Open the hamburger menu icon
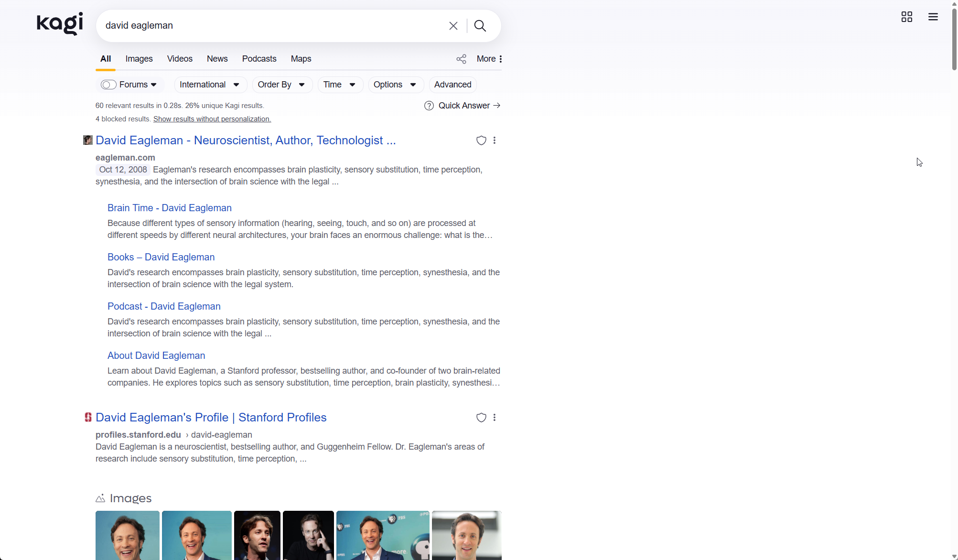 pos(933,17)
